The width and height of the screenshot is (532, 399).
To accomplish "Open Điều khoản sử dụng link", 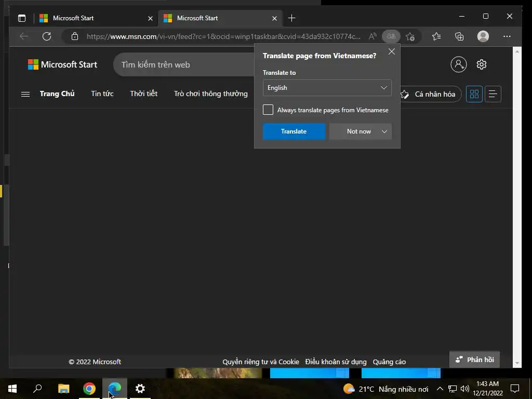I will tap(336, 362).
